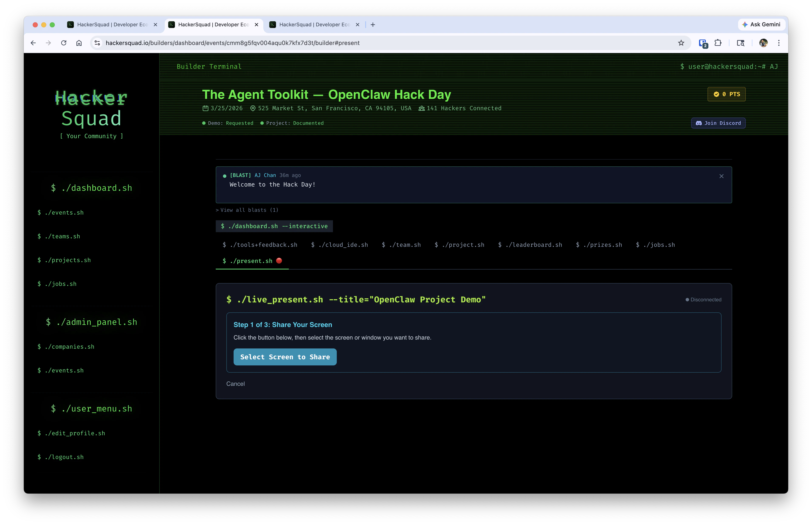812x525 pixels.
Task: Open the Chrome profile avatar
Action: coord(763,43)
